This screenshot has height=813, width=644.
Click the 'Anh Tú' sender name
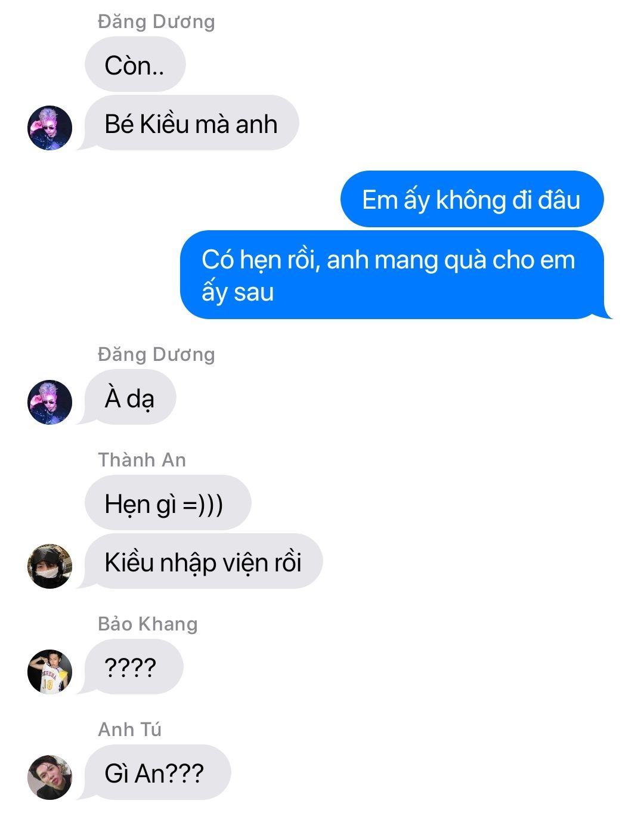pyautogui.click(x=130, y=729)
